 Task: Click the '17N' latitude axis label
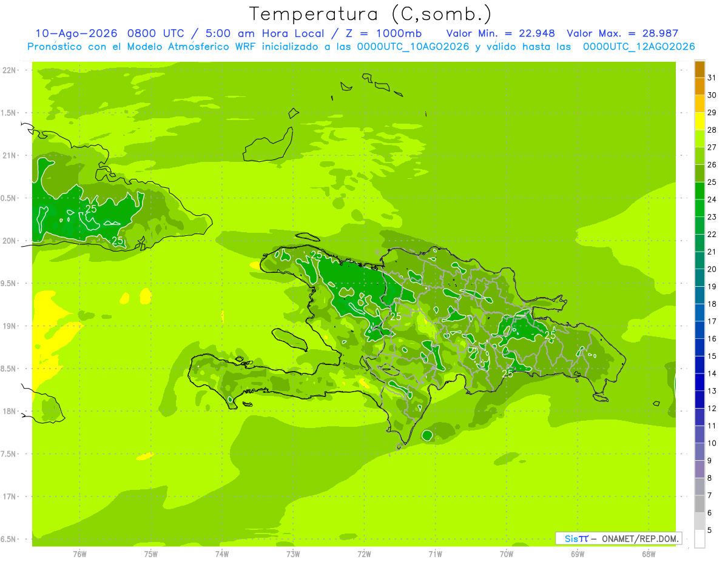8,497
